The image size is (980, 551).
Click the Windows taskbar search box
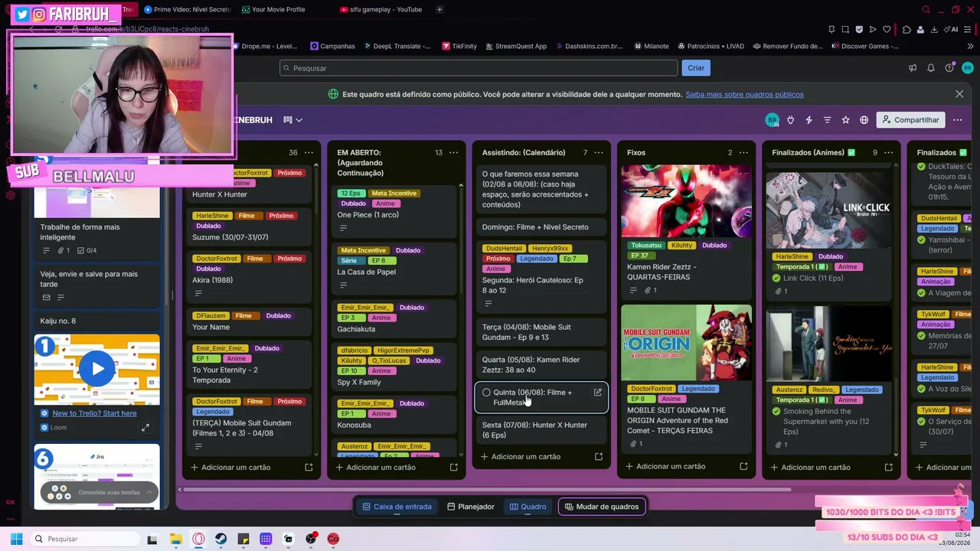tap(86, 539)
